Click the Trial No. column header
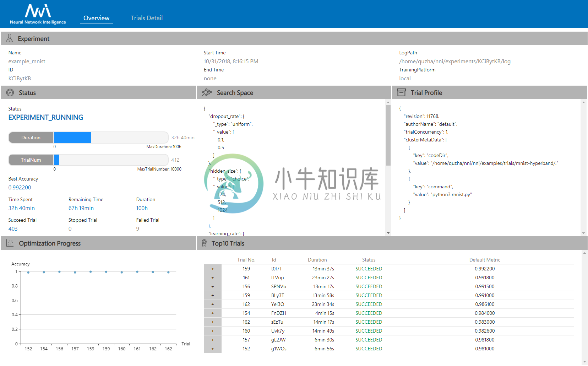The image size is (588, 366). click(x=246, y=260)
